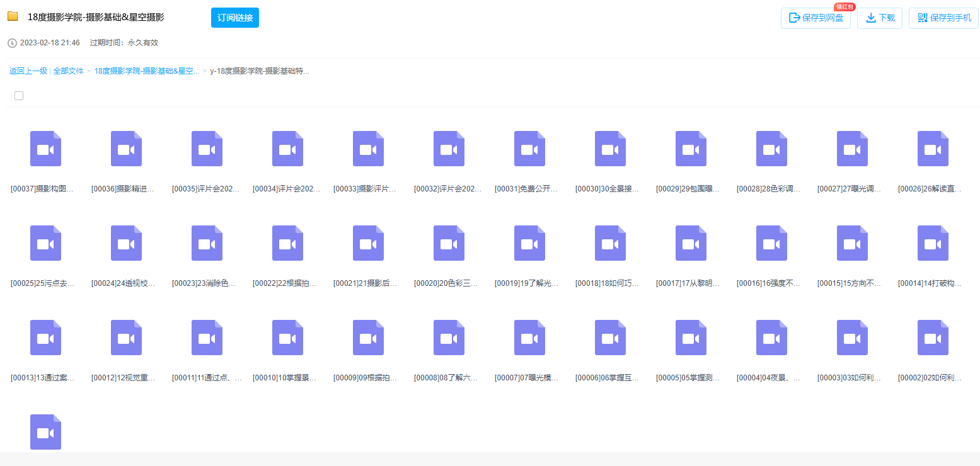
Task: Select file name text [00030]30全景接…
Action: pos(607,189)
